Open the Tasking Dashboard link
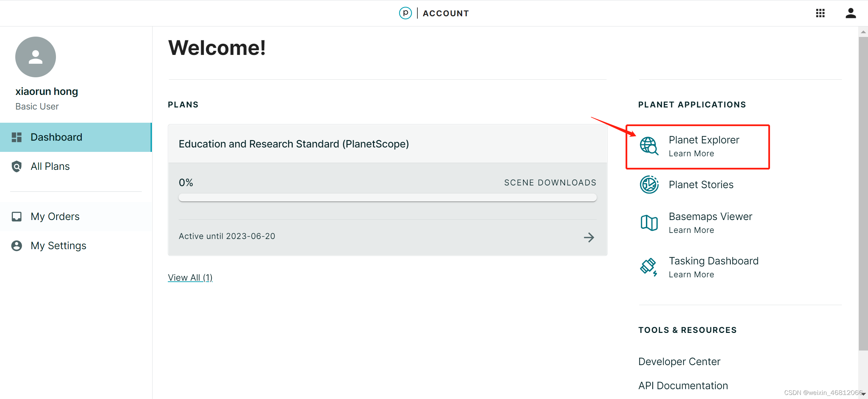Viewport: 868px width, 399px height. (x=713, y=261)
